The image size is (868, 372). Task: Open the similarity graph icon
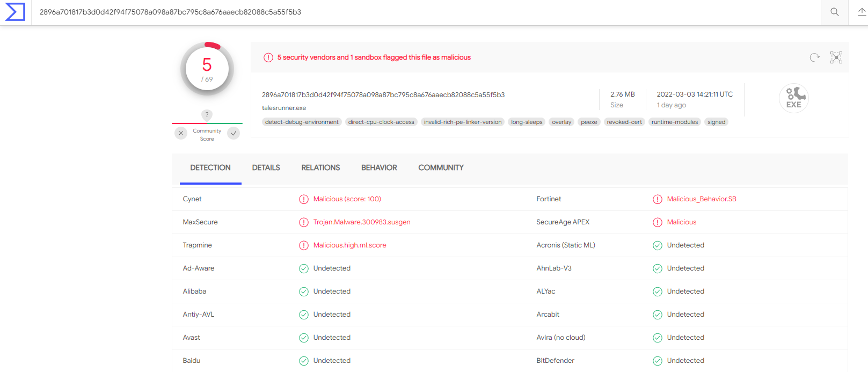[836, 57]
